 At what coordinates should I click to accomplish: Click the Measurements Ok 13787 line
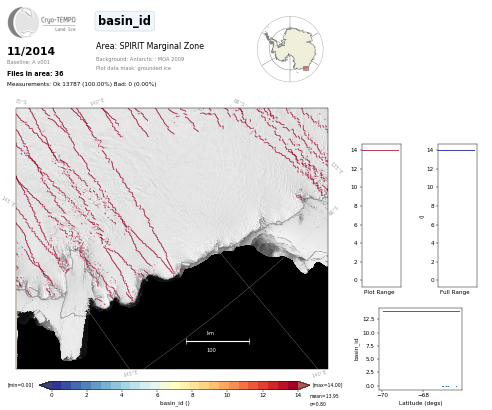tap(81, 84)
